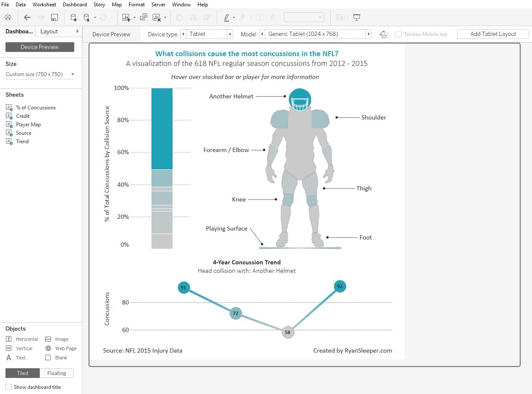
Task: Click the Presentation Mode icon
Action: (357, 17)
